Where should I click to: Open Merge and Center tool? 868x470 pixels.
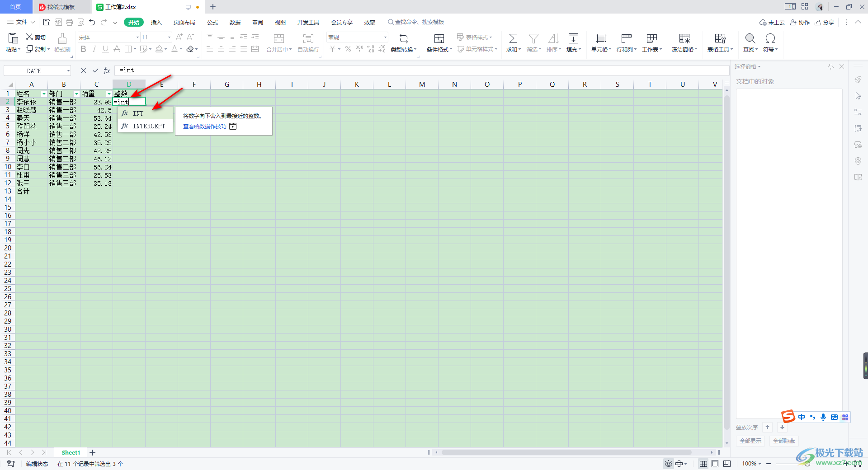279,38
